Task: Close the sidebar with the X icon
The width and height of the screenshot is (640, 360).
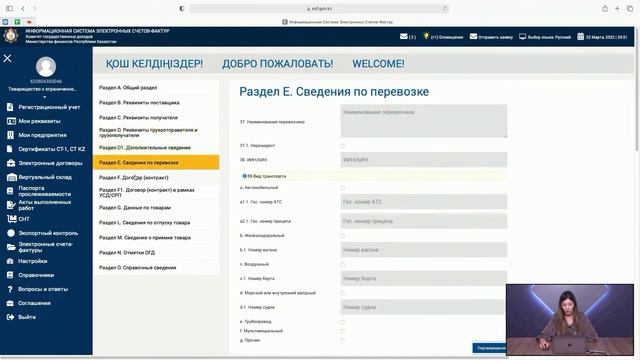Action: [7, 58]
